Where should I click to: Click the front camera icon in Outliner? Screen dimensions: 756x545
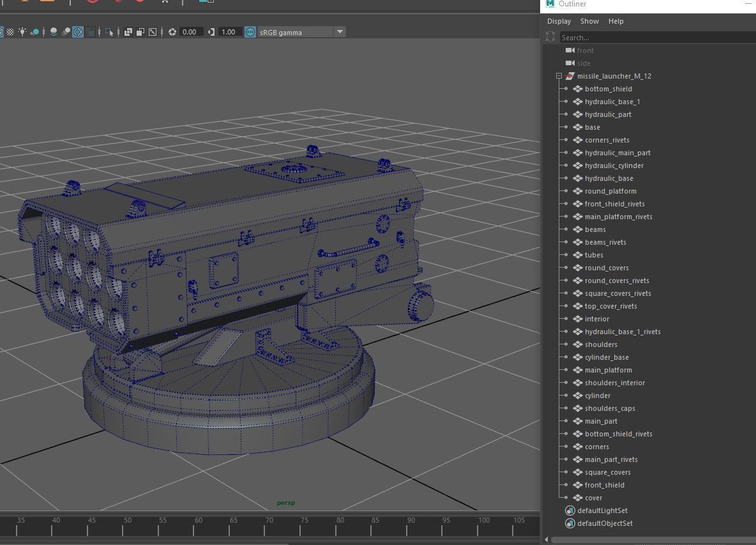click(x=570, y=50)
